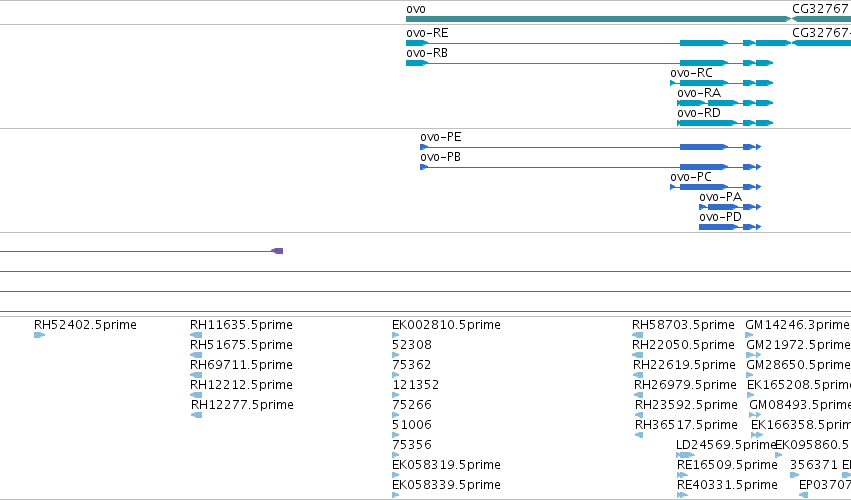Click the purple arrow feature end marker
Viewport: 851px width, 500px height.
click(277, 251)
